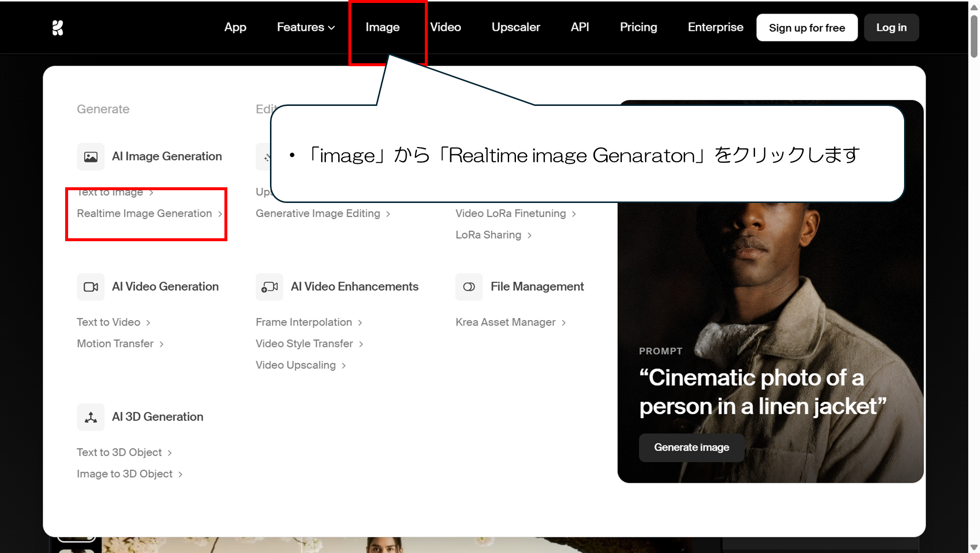
Task: Open the Video menu in navbar
Action: point(445,27)
